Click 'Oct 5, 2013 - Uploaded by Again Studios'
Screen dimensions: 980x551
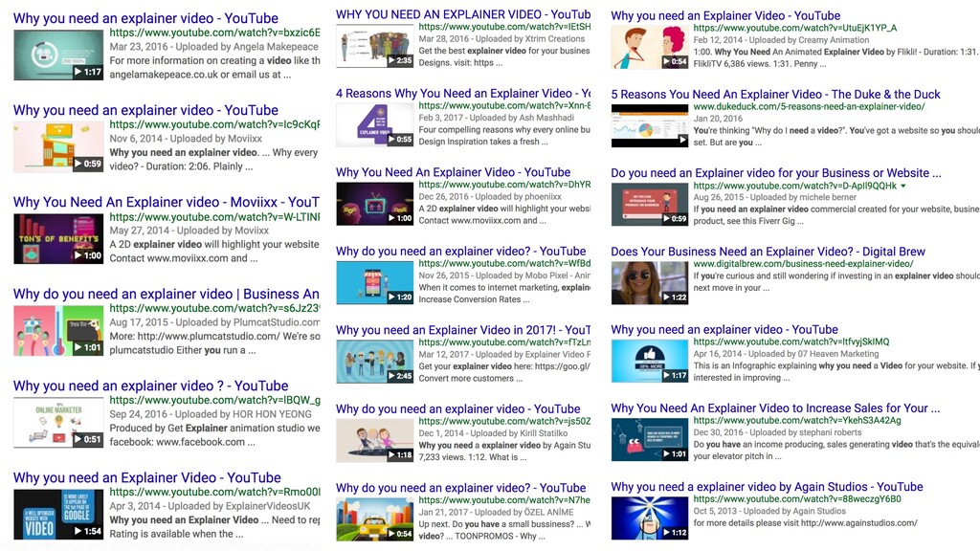pos(769,511)
